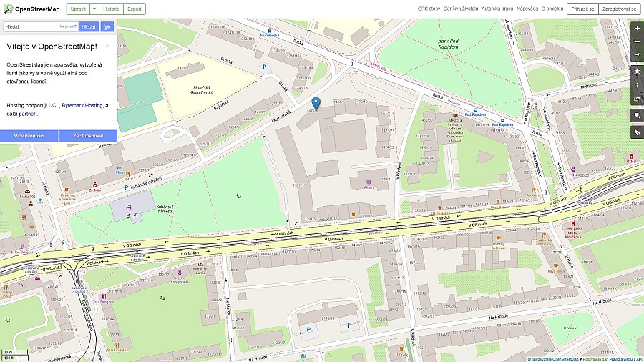Open directions with the route icon button
The image size is (644, 362).
[x=107, y=26]
